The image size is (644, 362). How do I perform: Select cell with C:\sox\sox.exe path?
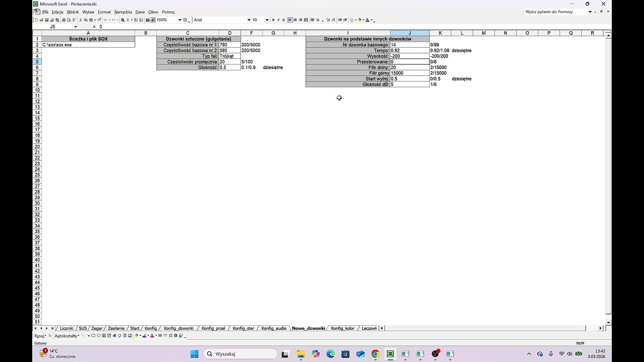click(x=88, y=45)
